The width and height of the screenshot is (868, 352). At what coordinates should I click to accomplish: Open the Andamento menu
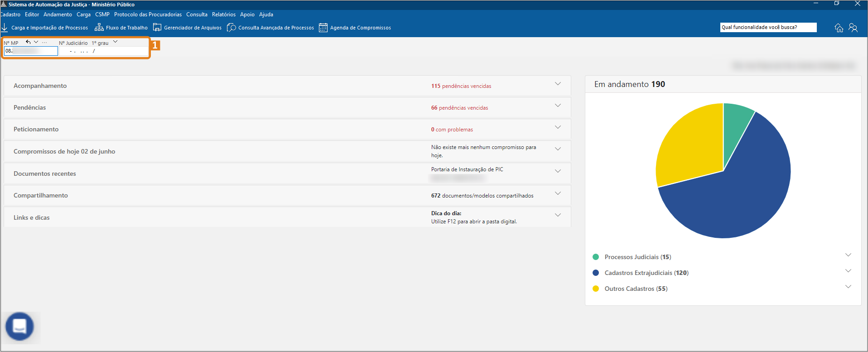(58, 14)
